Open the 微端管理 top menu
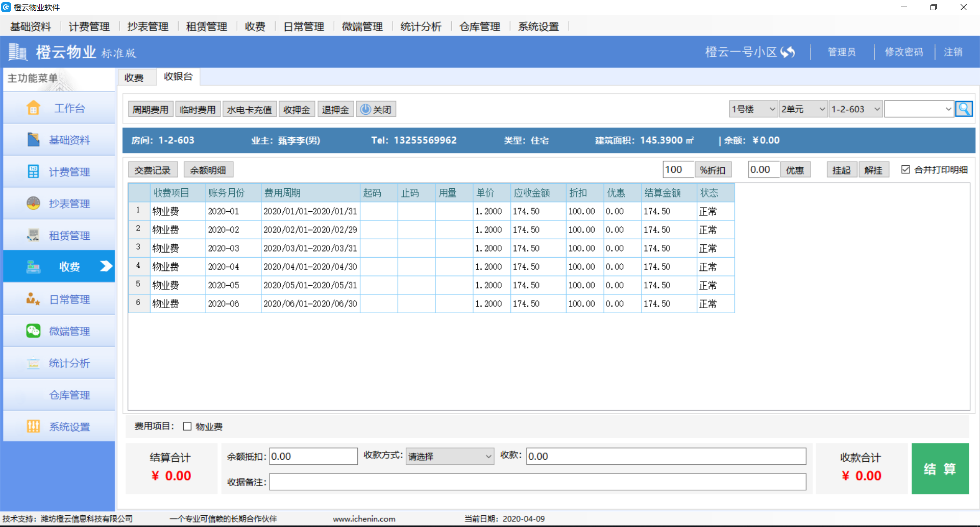The height and width of the screenshot is (527, 980). (362, 27)
